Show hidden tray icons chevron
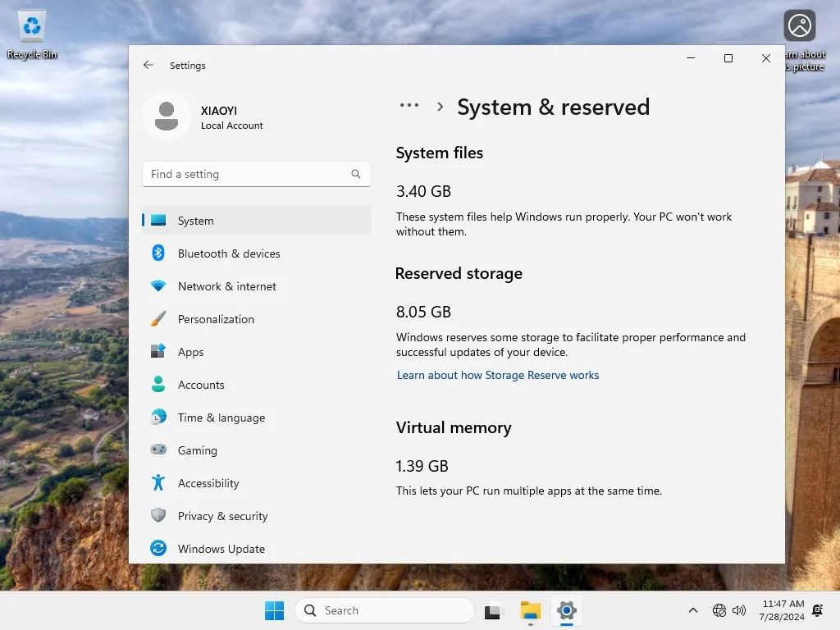The image size is (840, 630). tap(692, 610)
